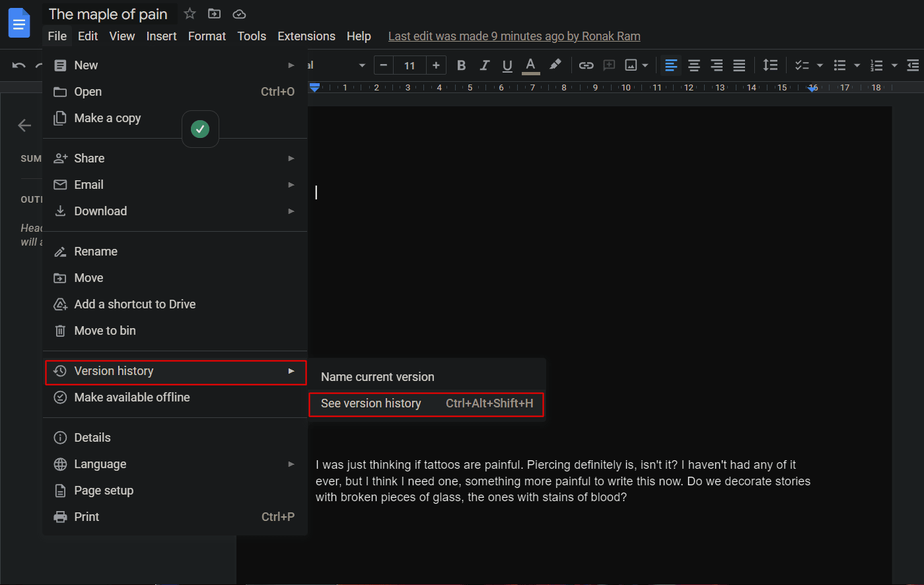Expand the Share submenu
Image resolution: width=924 pixels, height=585 pixels.
pyautogui.click(x=175, y=158)
